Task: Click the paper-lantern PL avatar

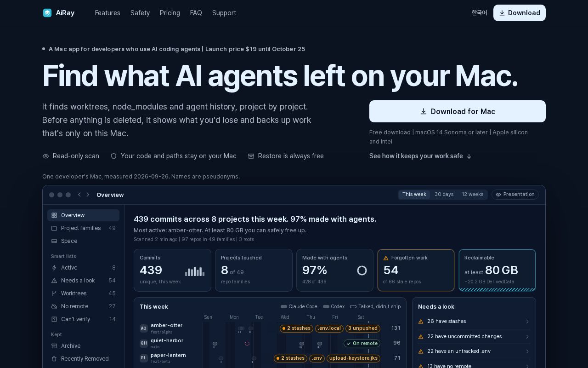Action: coord(144,358)
